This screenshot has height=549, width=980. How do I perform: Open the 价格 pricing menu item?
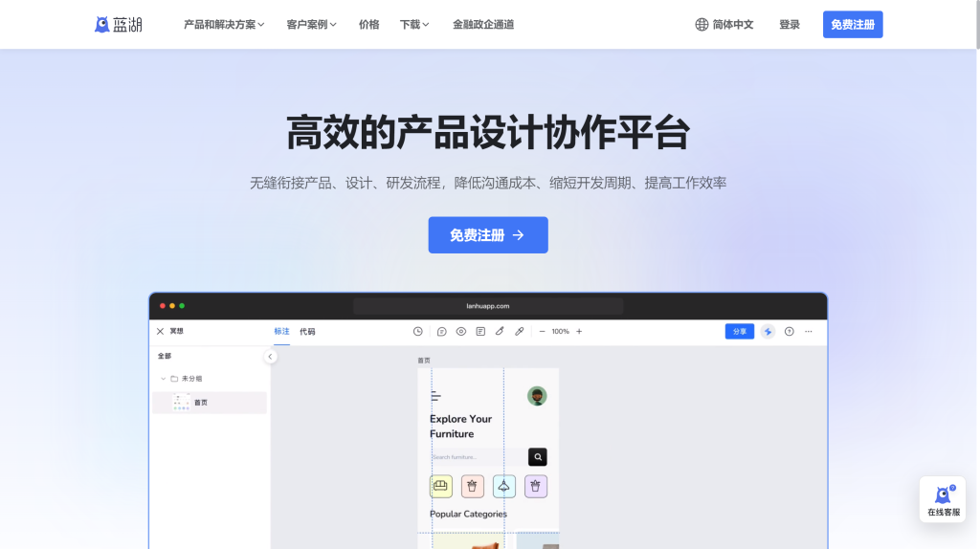coord(368,25)
